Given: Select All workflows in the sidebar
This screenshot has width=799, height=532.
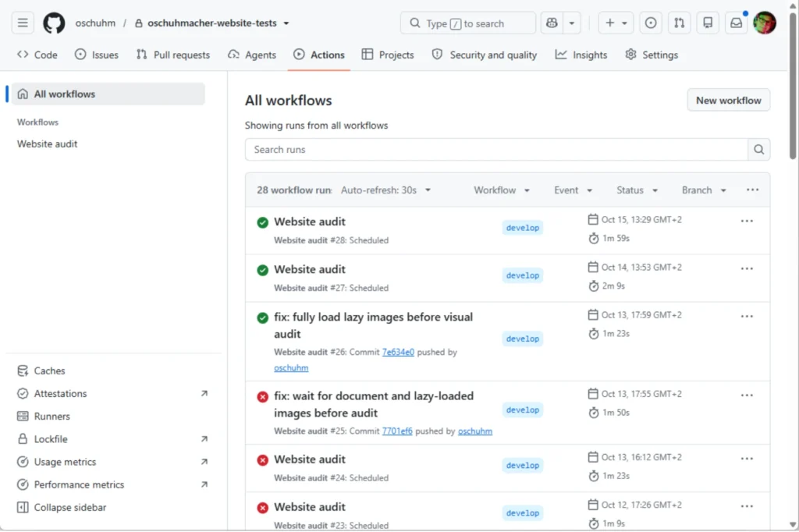Looking at the screenshot, I should pos(108,94).
